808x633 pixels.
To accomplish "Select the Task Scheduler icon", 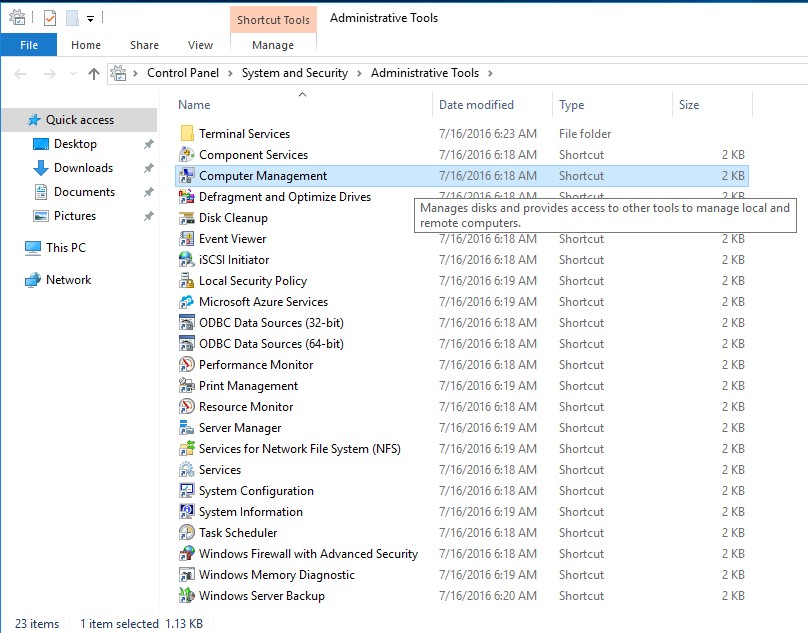I will click(x=186, y=533).
